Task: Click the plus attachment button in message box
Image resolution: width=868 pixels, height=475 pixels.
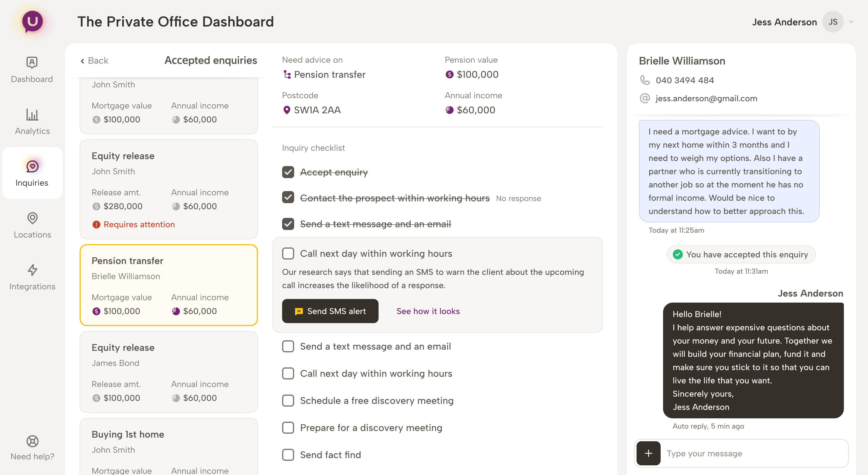Action: click(648, 453)
